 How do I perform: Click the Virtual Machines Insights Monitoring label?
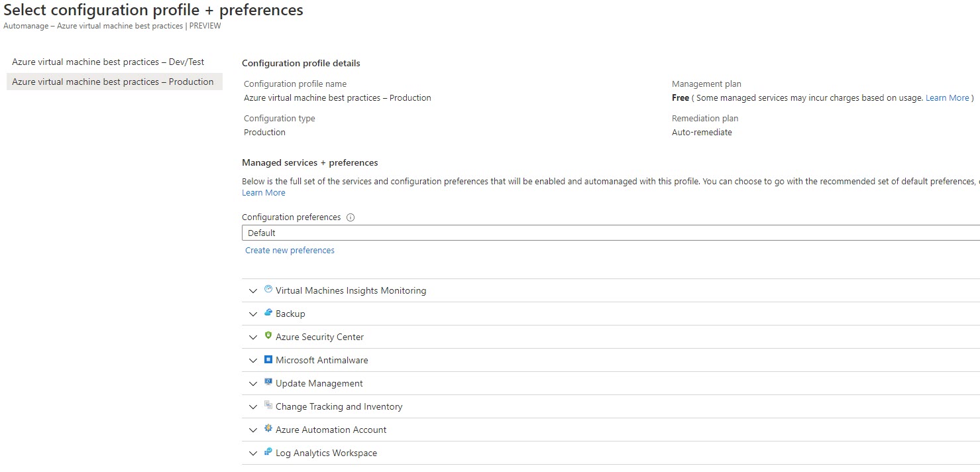coord(351,291)
